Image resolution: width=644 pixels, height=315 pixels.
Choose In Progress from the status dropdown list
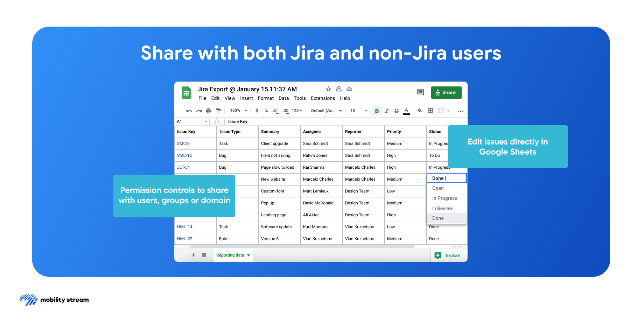coord(447,198)
